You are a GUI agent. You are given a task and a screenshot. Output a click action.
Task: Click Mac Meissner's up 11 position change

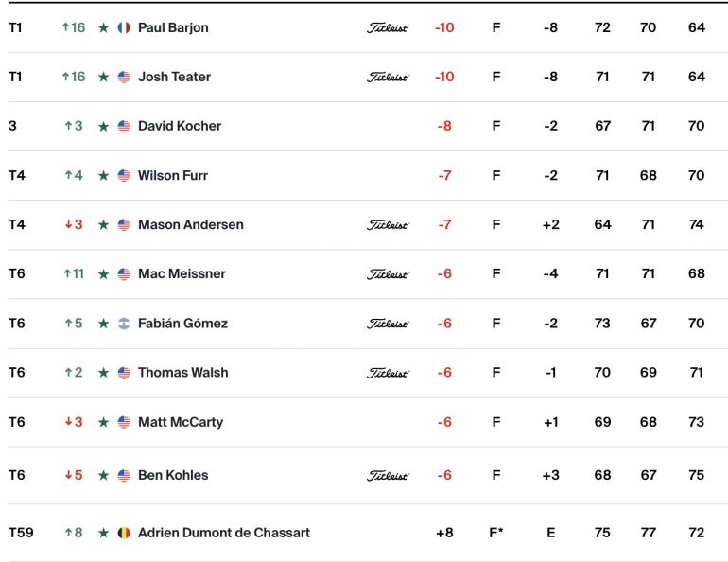tap(74, 274)
